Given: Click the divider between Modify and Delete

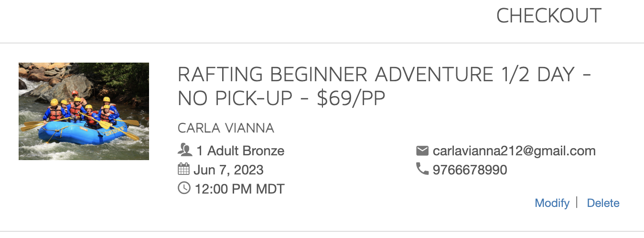Looking at the screenshot, I should point(577,203).
